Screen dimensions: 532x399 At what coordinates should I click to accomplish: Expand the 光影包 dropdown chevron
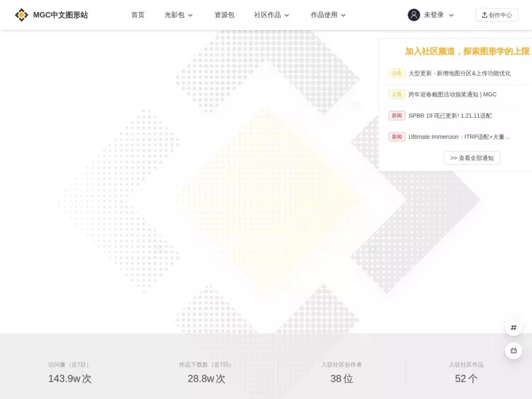190,15
